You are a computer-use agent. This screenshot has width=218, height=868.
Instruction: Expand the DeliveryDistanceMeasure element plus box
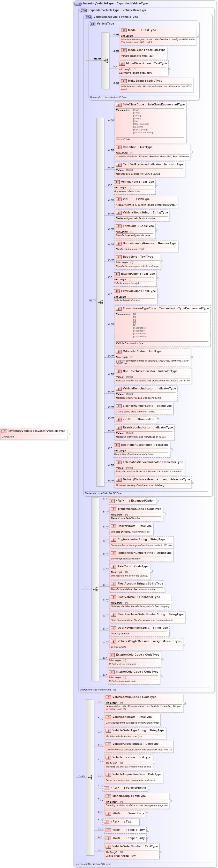(193, 482)
